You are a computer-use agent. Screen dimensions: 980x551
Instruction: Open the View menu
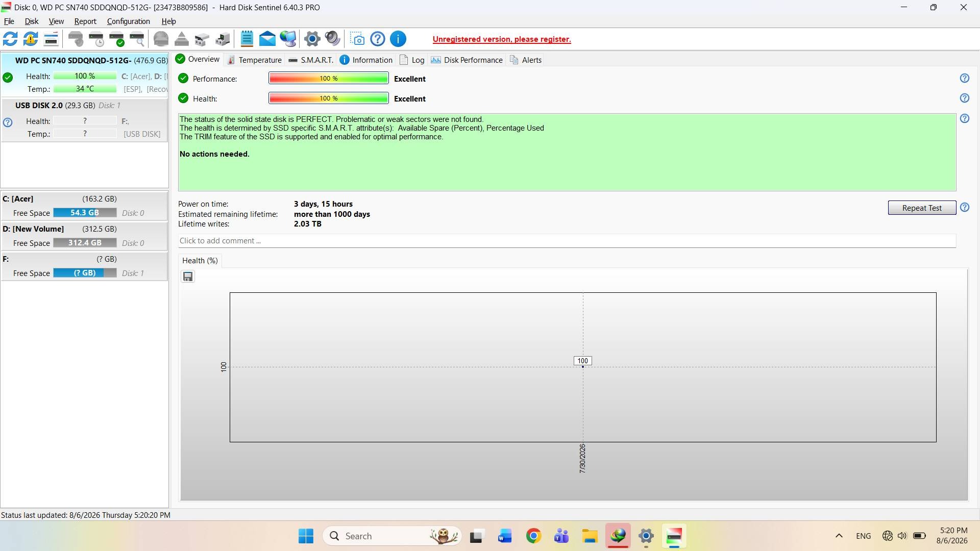pos(56,21)
